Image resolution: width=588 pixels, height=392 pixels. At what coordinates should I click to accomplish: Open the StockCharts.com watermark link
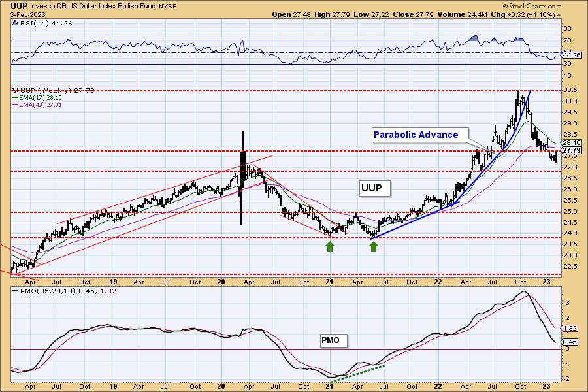pos(532,6)
